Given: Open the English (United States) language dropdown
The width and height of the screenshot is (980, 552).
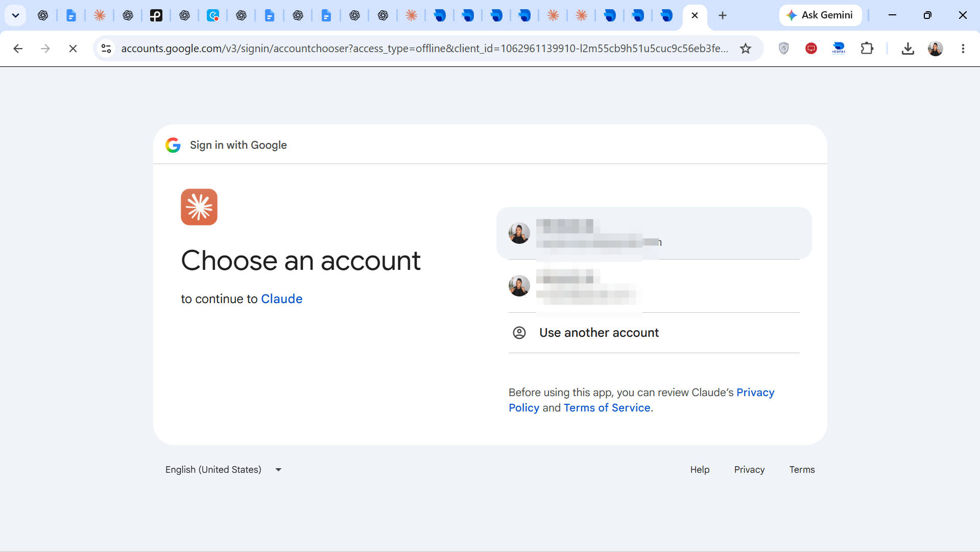Looking at the screenshot, I should pyautogui.click(x=223, y=469).
